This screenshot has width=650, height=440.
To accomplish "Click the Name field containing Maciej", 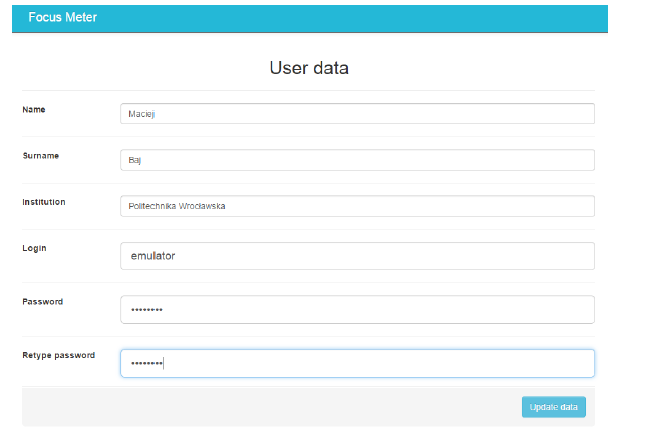I will coord(357,114).
